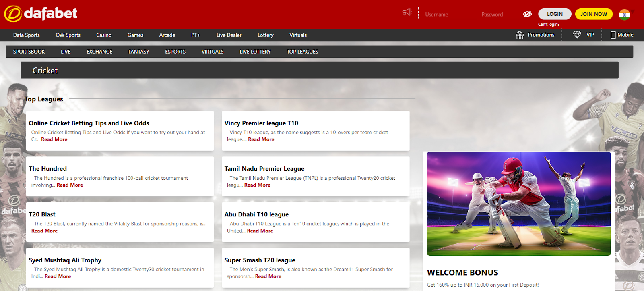Open Syed Mushtaq Ali Trophy heading

[65, 260]
